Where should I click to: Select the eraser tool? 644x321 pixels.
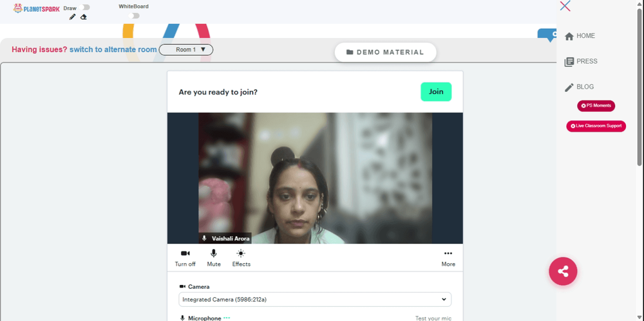coord(83,17)
